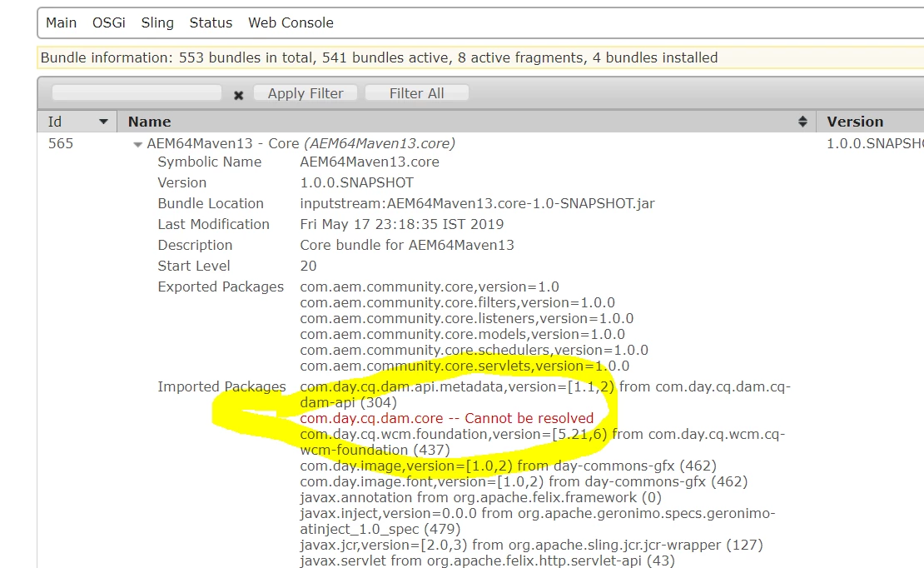Select the exported package com.aem.community.core.listeners
924x568 pixels.
click(x=467, y=318)
